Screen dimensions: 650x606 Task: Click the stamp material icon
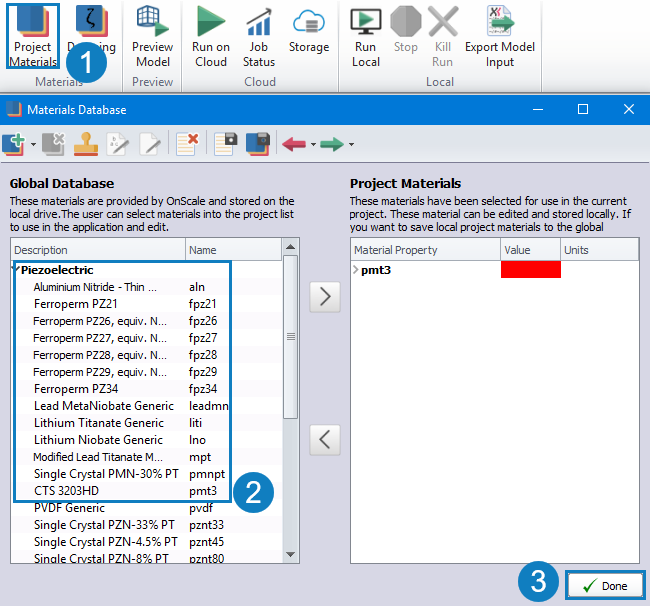(x=86, y=144)
